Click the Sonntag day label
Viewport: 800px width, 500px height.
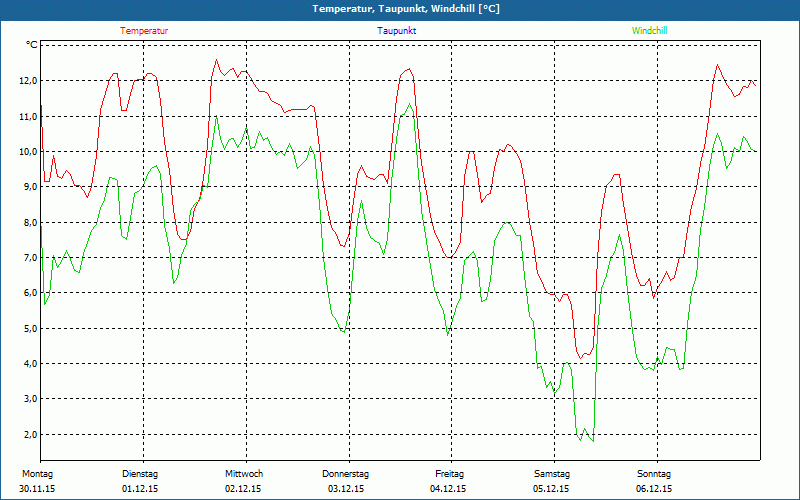[x=654, y=474]
